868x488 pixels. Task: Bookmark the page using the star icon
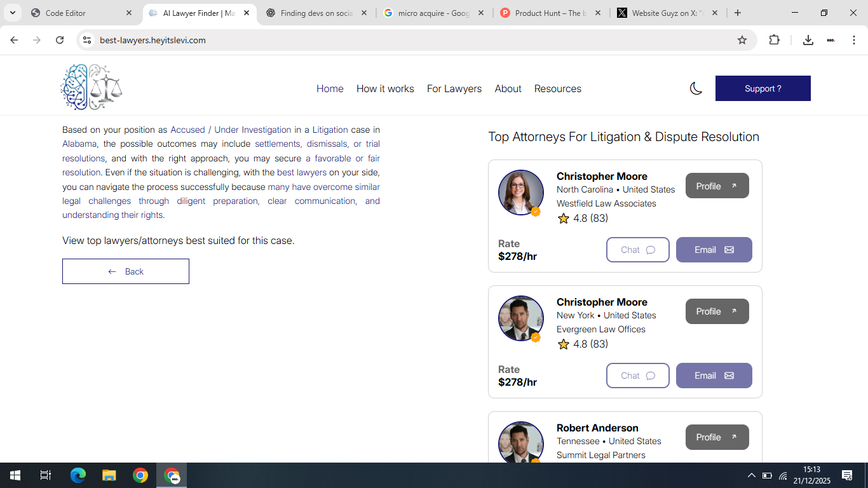point(742,39)
